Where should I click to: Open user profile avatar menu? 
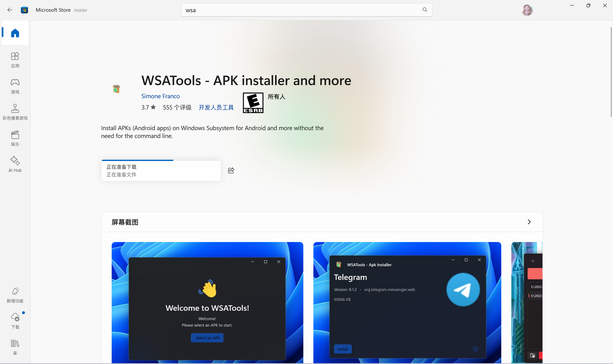(527, 10)
